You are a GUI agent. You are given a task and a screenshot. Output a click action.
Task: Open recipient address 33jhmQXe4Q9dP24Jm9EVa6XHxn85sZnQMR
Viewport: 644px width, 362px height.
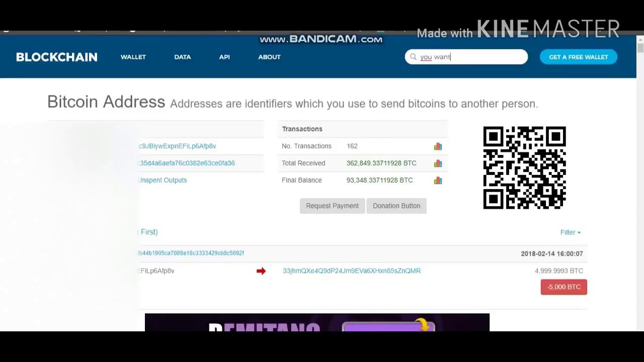point(352,270)
